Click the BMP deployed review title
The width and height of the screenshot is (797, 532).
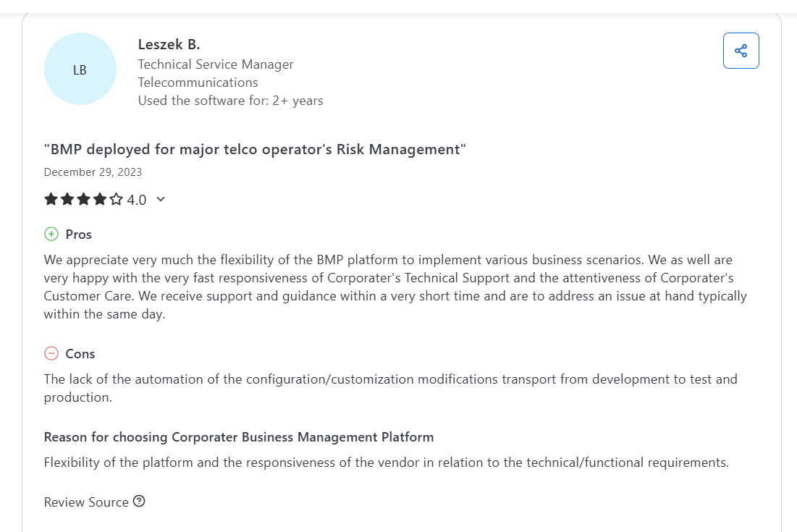pos(255,149)
